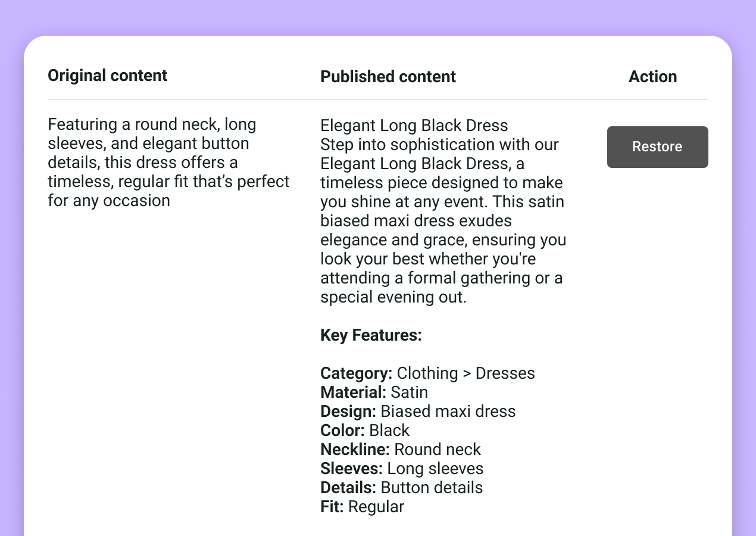Click the 'Biased maxi dress' design value
The width and height of the screenshot is (756, 536).
448,412
